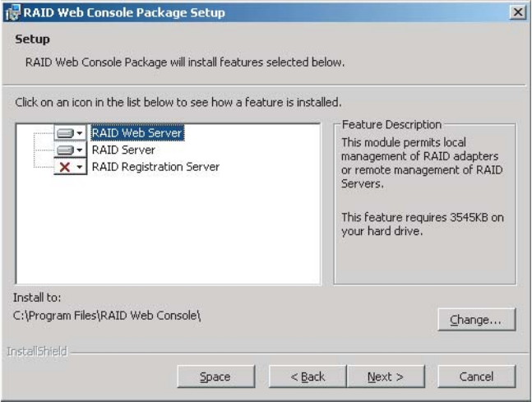
Task: Select the RAID Registration Server feature label
Action: coord(155,167)
